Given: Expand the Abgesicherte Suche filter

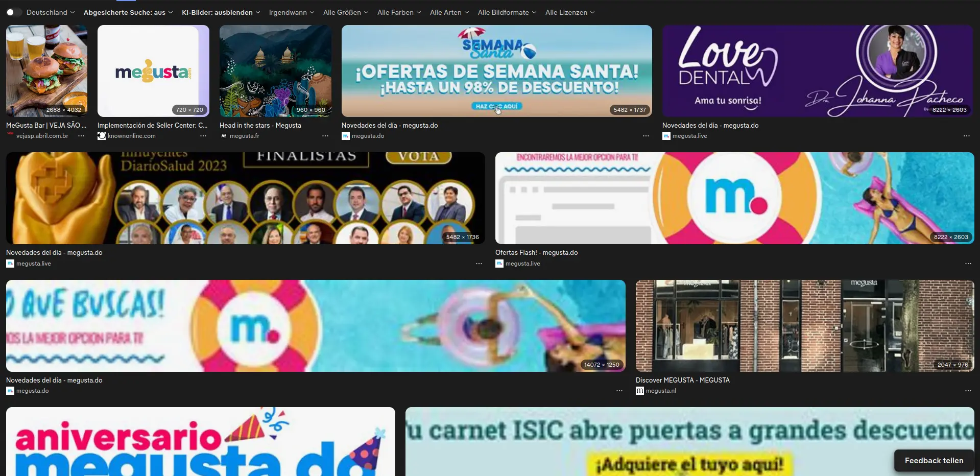Looking at the screenshot, I should (128, 12).
